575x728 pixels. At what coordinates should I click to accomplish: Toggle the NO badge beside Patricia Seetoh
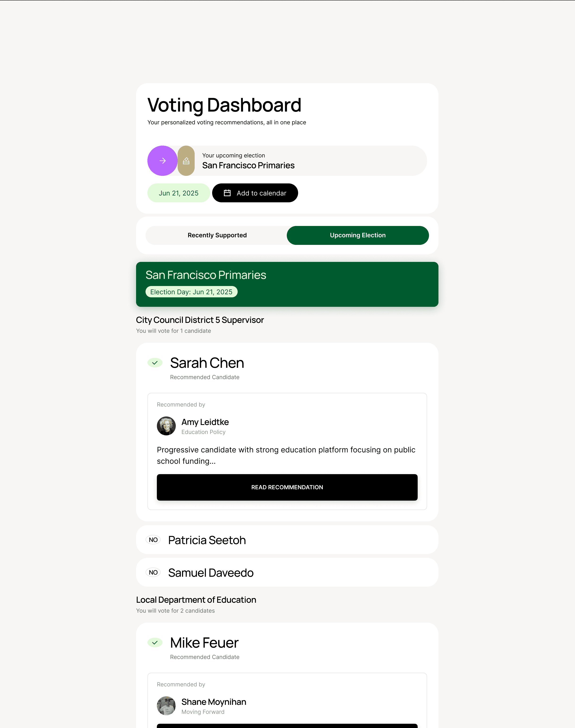point(153,540)
